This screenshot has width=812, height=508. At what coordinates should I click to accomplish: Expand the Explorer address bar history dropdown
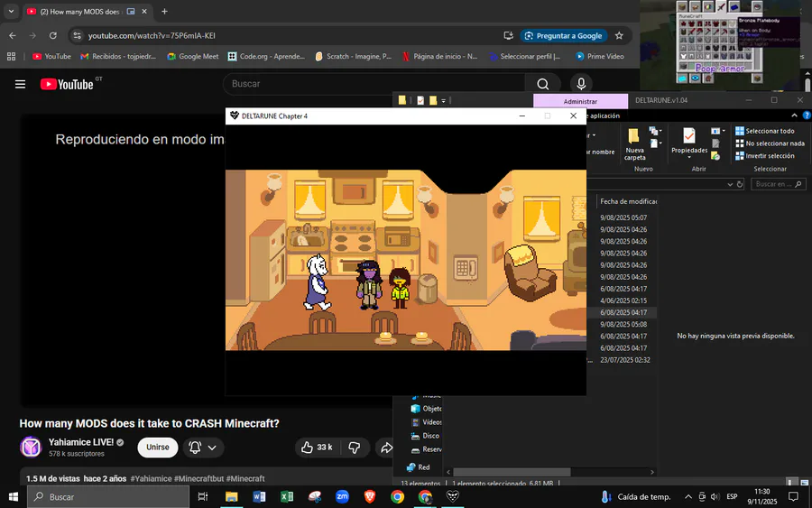730,184
